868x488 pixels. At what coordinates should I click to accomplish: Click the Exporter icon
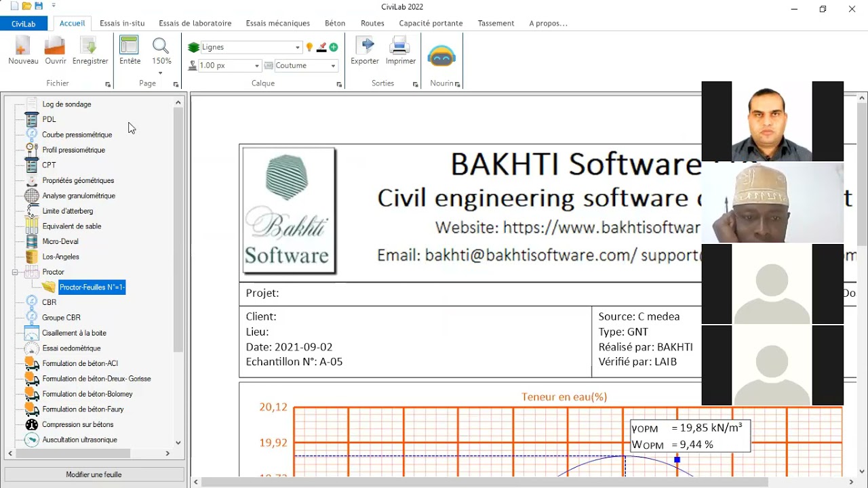tap(365, 51)
